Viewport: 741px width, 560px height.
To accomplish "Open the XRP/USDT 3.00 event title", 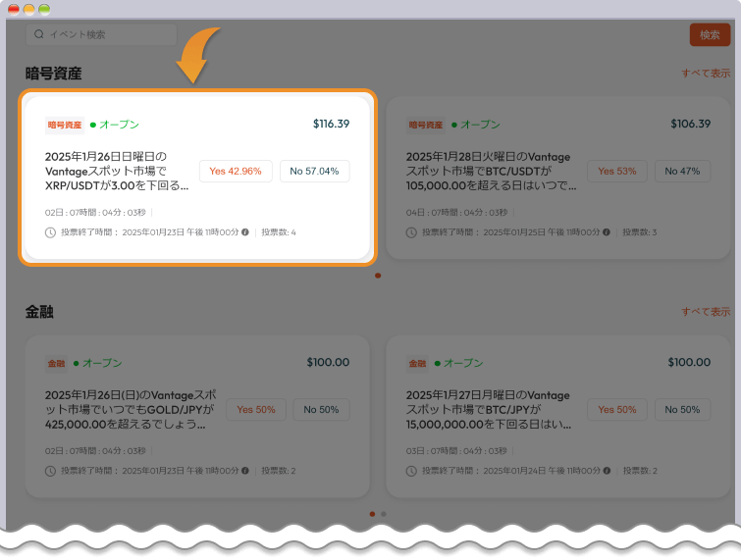I will 117,171.
